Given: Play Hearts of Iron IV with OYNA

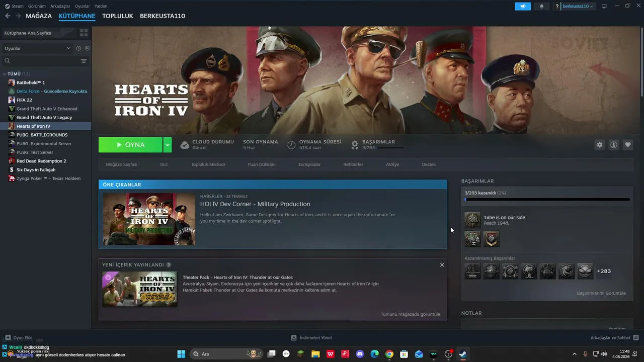Looking at the screenshot, I should coord(131,145).
